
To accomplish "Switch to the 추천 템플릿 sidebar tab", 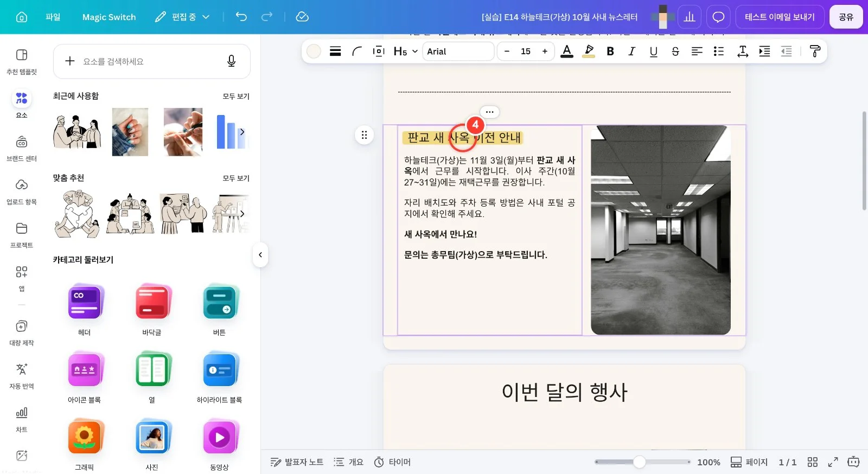I will click(22, 61).
